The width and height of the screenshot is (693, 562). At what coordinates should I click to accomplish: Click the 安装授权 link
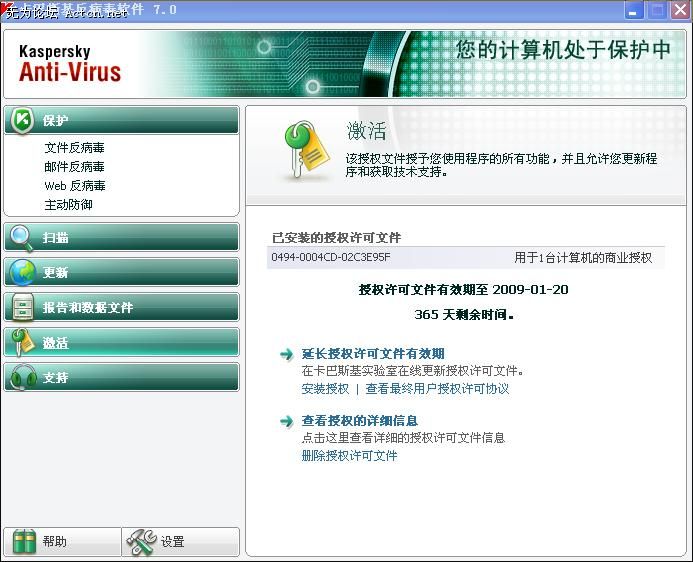click(x=325, y=389)
